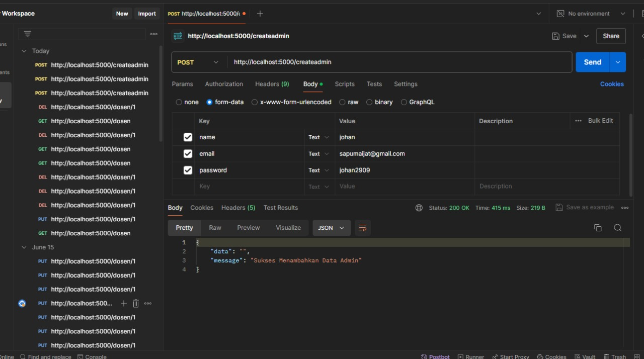Image resolution: width=644 pixels, height=359 pixels.
Task: Open the JSON response format dropdown
Action: point(332,228)
